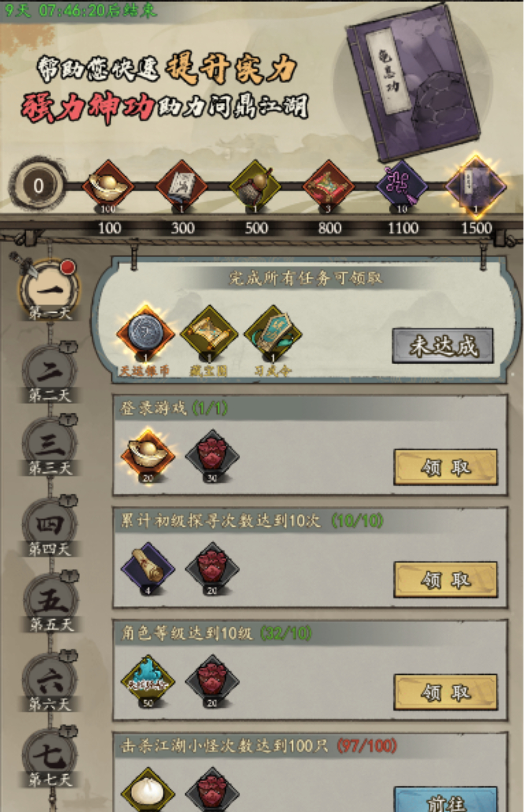Click 前往 for the monster kill task
This screenshot has width=524, height=812.
[x=446, y=800]
